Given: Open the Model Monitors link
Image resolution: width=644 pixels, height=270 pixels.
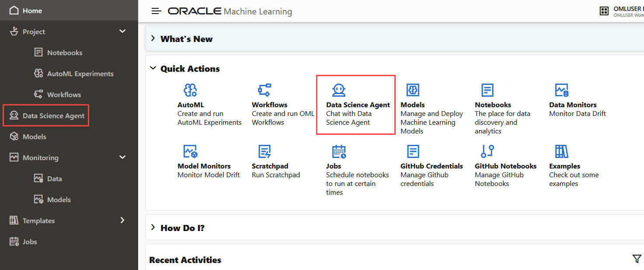Looking at the screenshot, I should click(x=204, y=166).
